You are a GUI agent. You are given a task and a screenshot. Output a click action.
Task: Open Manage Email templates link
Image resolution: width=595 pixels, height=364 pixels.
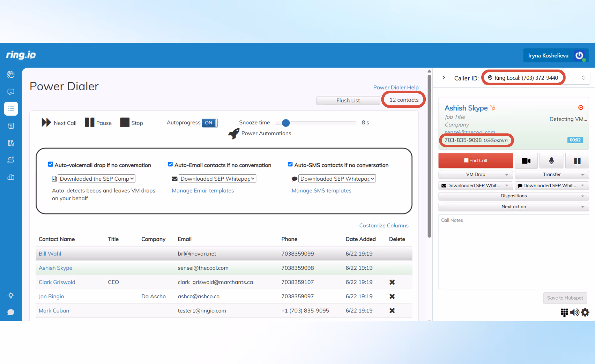[x=203, y=190]
